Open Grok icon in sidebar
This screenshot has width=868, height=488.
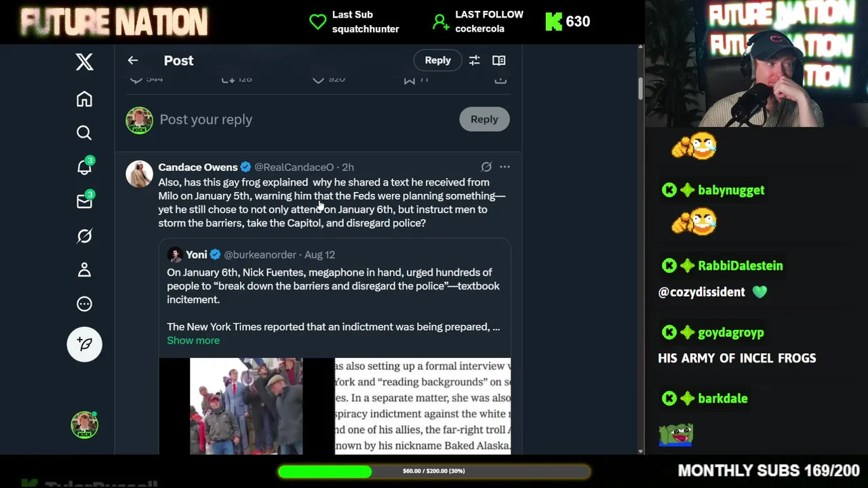pos(84,236)
